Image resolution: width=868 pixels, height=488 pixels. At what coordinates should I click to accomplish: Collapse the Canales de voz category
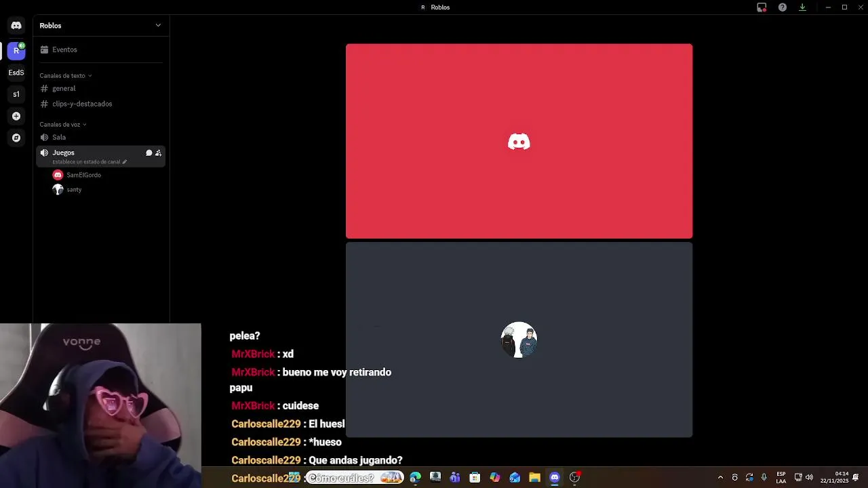pos(63,125)
